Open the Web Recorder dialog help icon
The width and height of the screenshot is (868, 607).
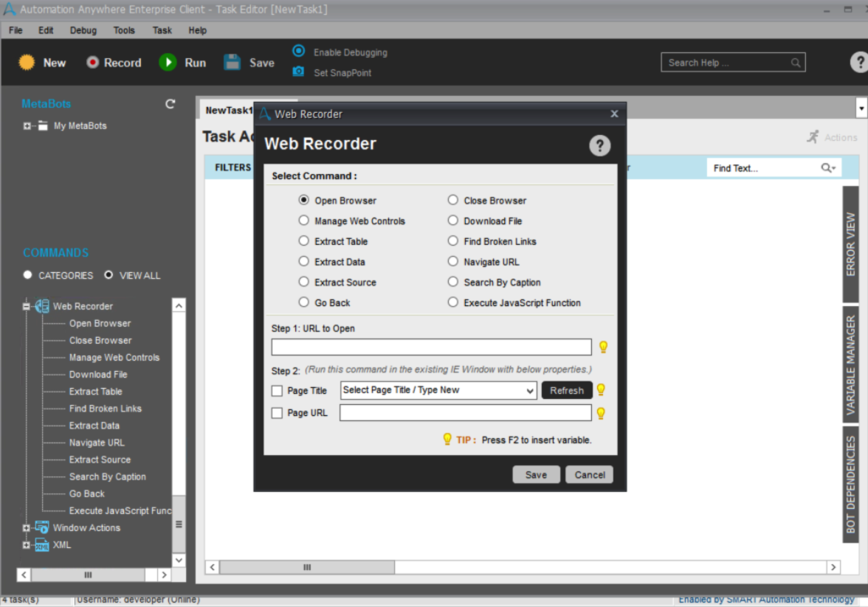pos(599,145)
